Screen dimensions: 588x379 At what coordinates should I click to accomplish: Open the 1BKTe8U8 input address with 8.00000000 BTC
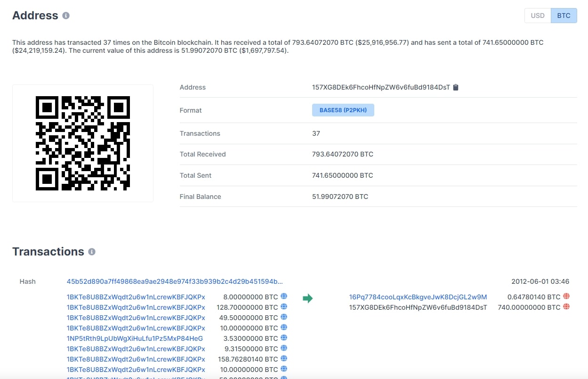pos(136,297)
